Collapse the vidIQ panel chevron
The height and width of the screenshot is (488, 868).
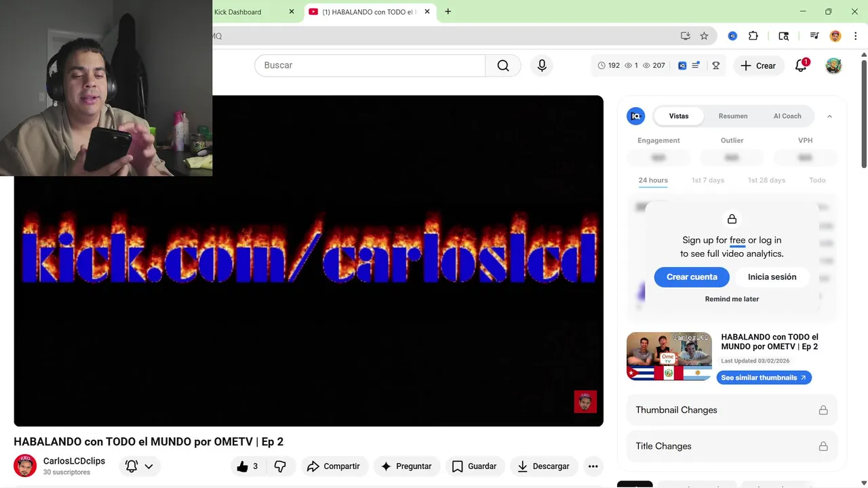coord(829,117)
